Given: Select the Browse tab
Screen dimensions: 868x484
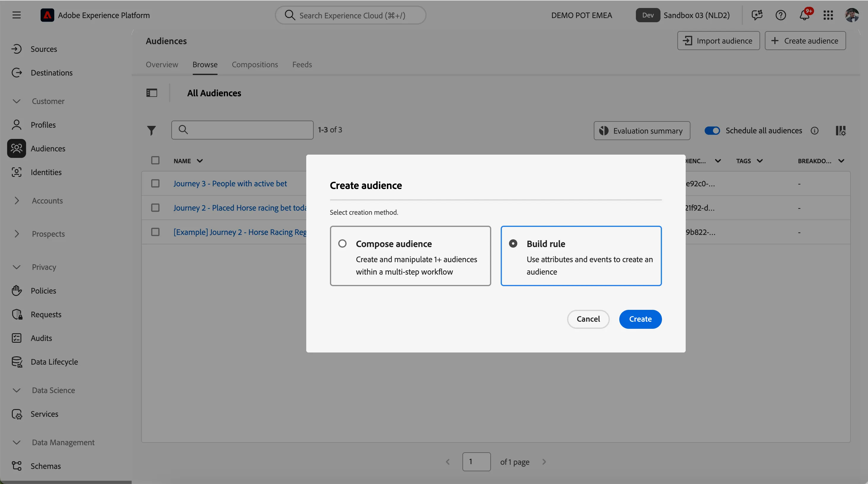Looking at the screenshot, I should 205,65.
